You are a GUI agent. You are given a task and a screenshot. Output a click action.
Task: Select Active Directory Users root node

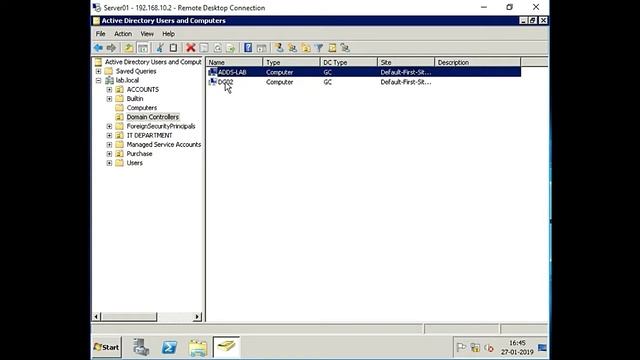pyautogui.click(x=153, y=62)
